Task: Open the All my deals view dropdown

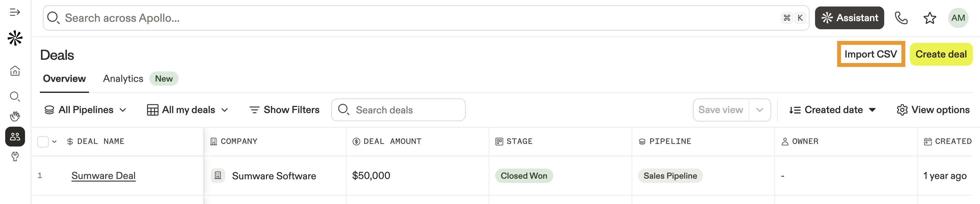Action: pyautogui.click(x=188, y=110)
